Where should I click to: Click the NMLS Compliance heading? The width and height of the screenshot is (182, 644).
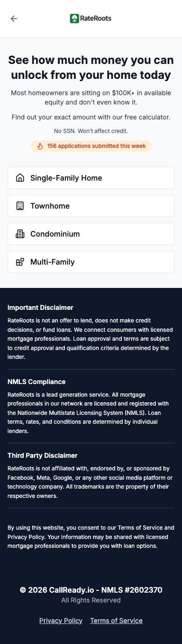click(x=36, y=382)
